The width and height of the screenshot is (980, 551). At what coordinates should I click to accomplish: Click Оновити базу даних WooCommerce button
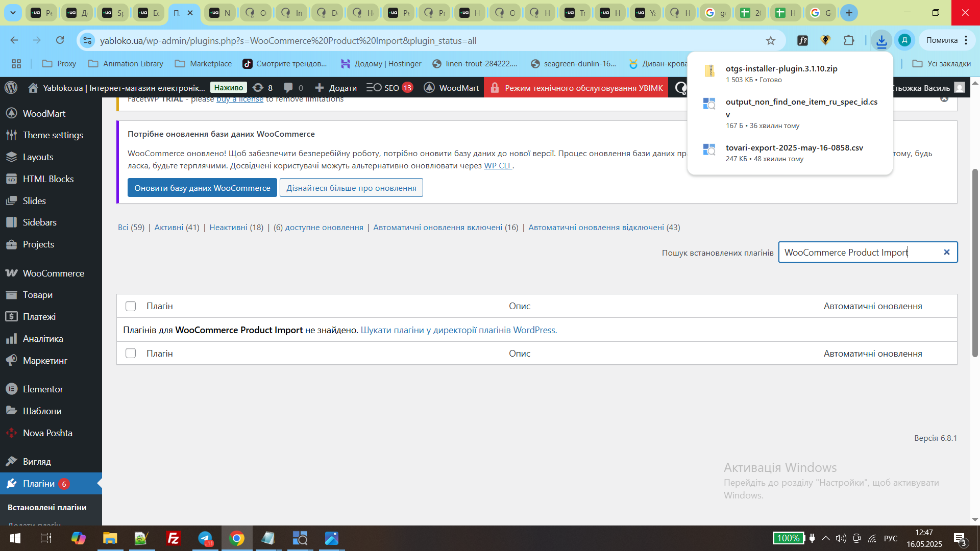(202, 188)
